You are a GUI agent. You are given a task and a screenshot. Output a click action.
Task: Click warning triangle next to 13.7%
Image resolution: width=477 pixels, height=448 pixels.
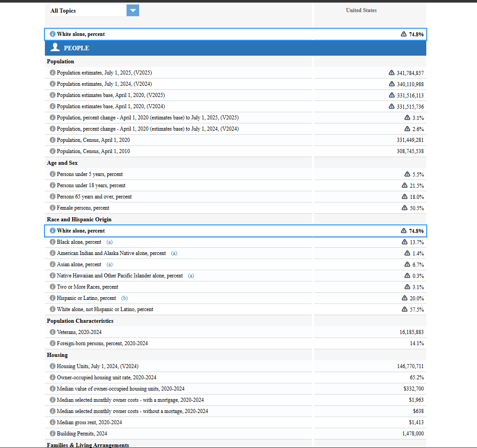pyautogui.click(x=405, y=242)
